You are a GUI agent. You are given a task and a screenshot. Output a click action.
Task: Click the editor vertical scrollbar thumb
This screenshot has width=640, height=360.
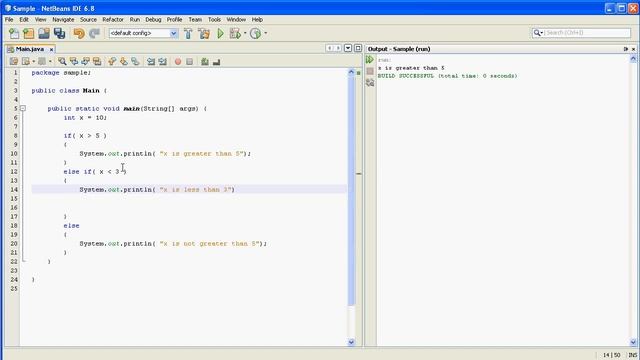[351, 190]
